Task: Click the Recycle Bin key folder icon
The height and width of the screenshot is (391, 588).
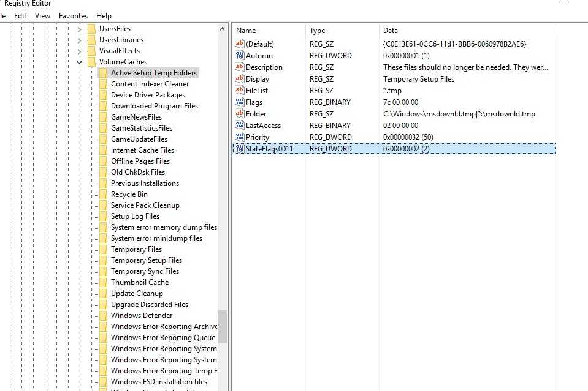Action: tap(103, 194)
